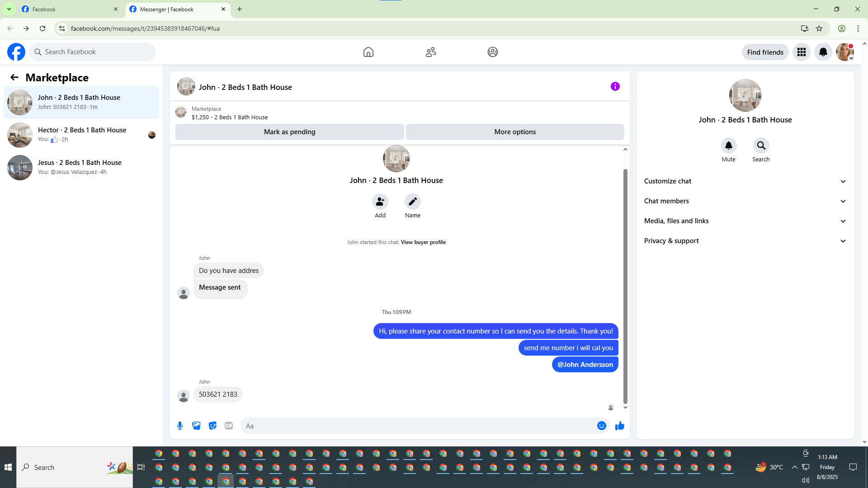Send a thumbs-up like
The image size is (868, 488).
tap(619, 426)
